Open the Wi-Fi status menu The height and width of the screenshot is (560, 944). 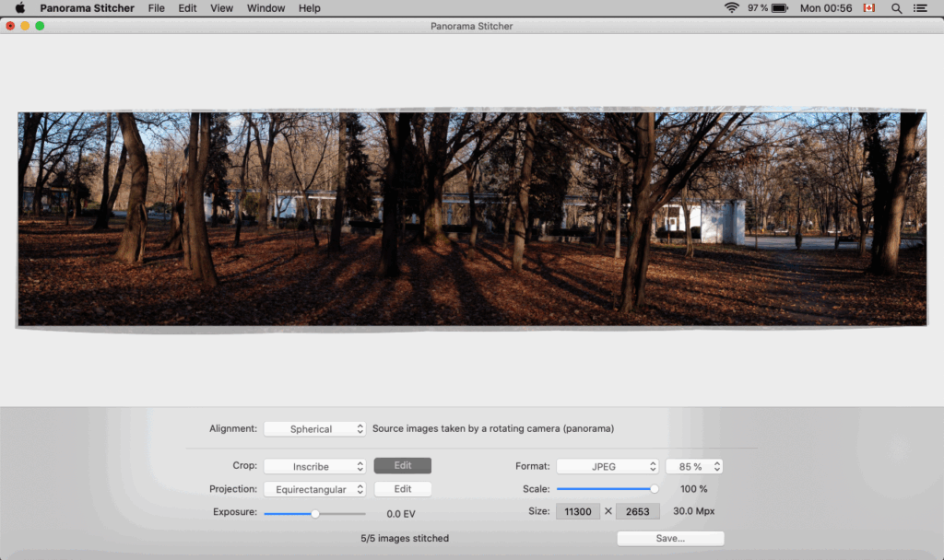[x=731, y=8]
